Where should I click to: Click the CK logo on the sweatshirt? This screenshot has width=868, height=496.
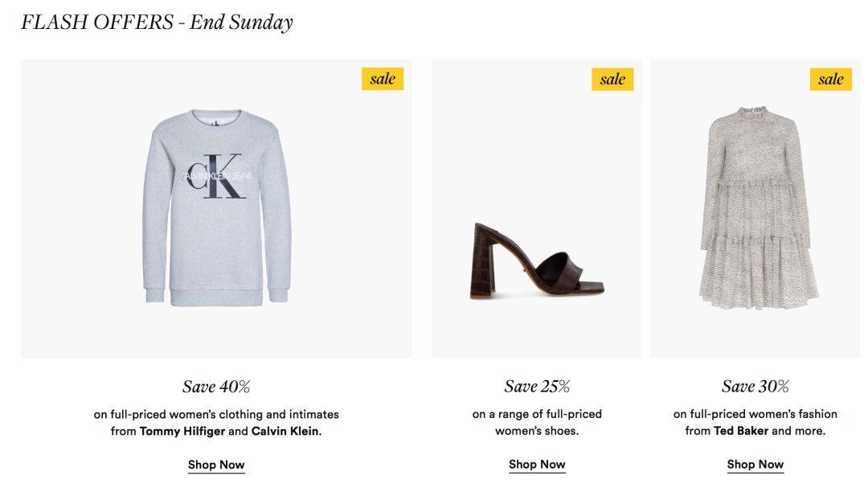click(x=216, y=176)
